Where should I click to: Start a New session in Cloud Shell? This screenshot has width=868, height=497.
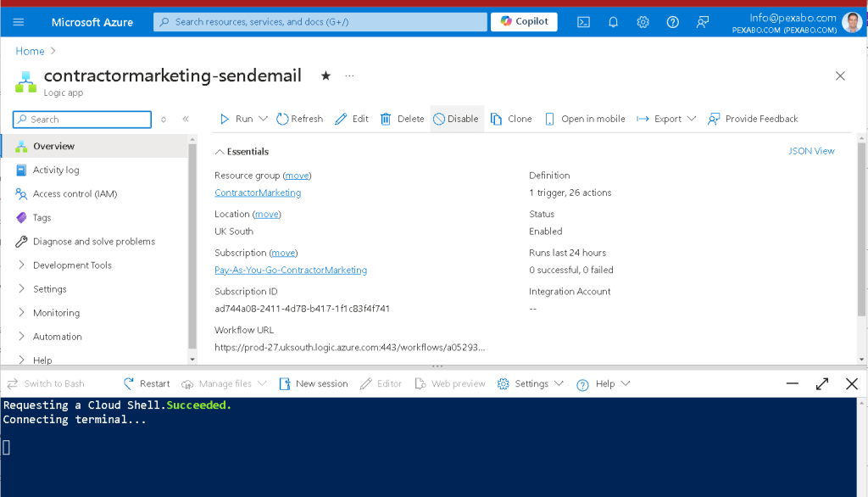[x=314, y=383]
